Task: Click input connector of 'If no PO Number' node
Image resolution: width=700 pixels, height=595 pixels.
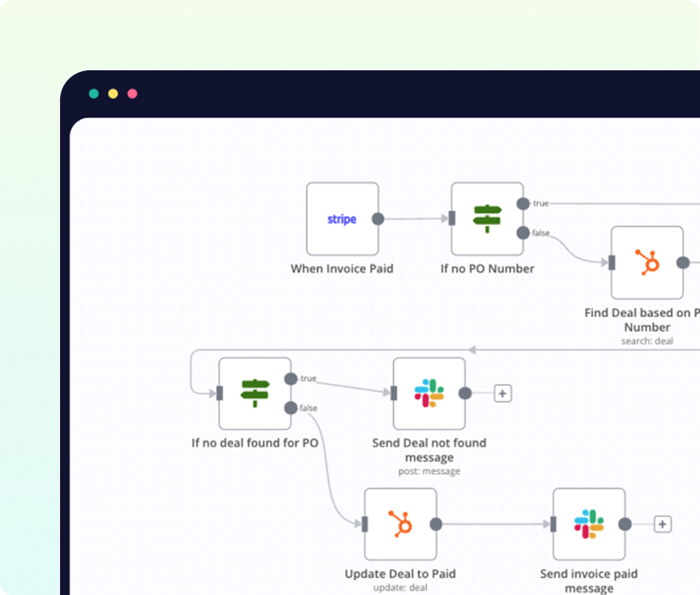Action: 452,219
